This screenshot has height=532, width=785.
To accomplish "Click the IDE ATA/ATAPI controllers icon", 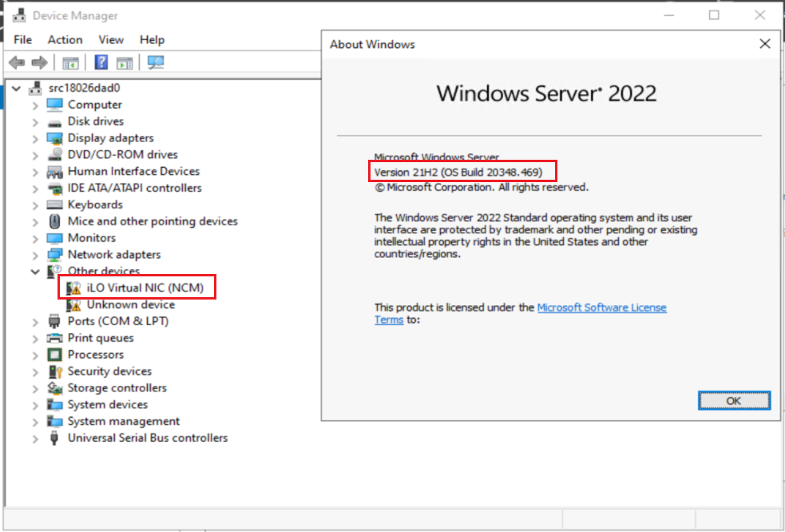I will pos(54,189).
